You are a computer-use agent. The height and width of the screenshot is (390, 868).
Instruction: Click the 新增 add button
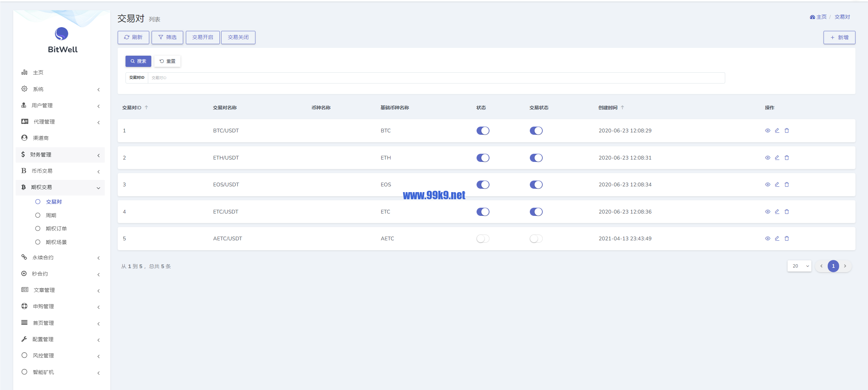coord(839,37)
